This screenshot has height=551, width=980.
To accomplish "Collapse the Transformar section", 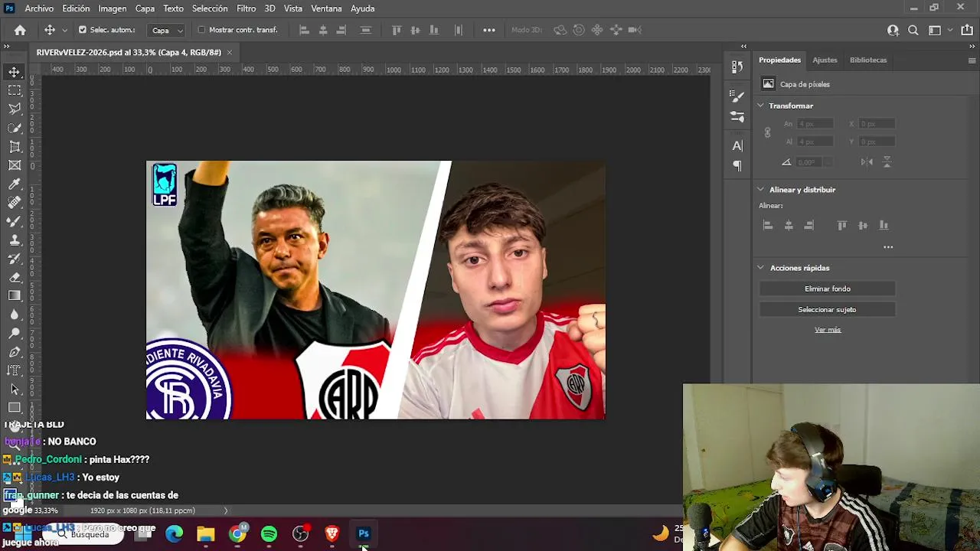I will (761, 106).
